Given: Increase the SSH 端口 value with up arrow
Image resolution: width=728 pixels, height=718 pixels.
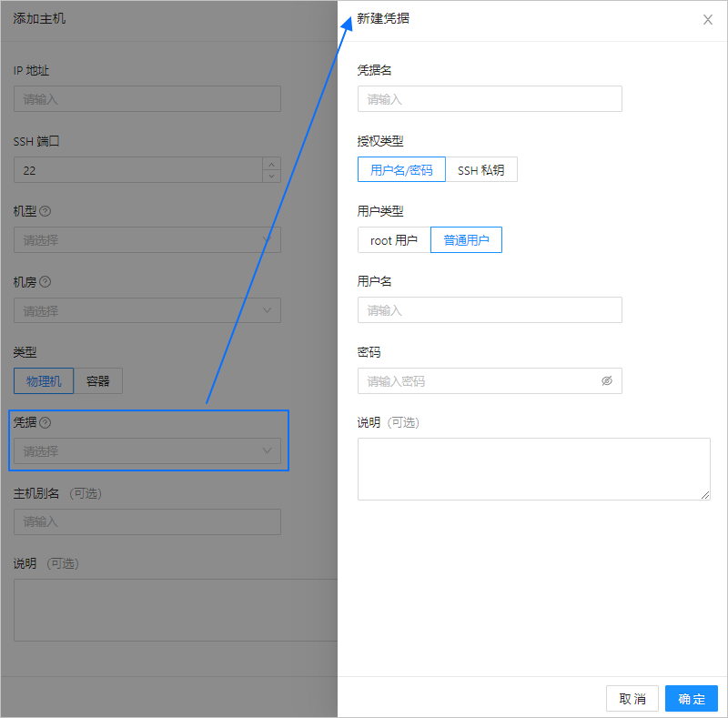Looking at the screenshot, I should click(x=271, y=164).
